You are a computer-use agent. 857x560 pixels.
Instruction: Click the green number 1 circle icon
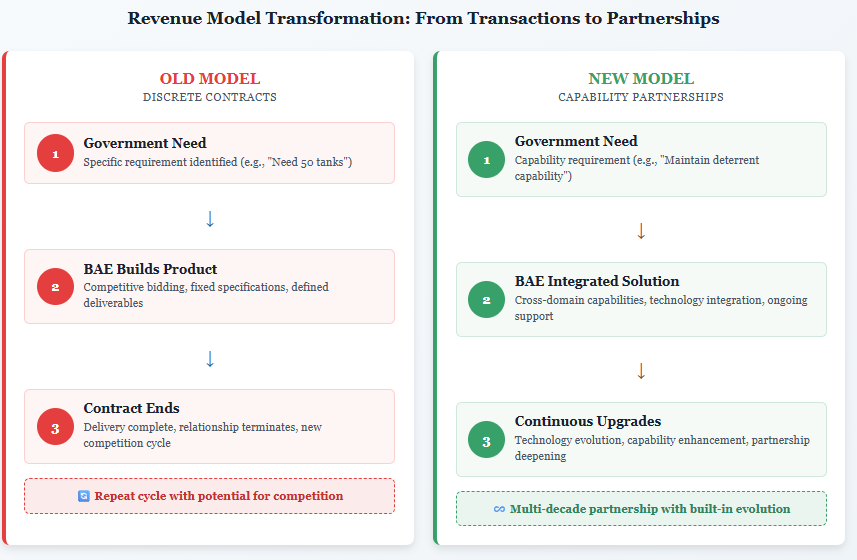click(x=486, y=160)
